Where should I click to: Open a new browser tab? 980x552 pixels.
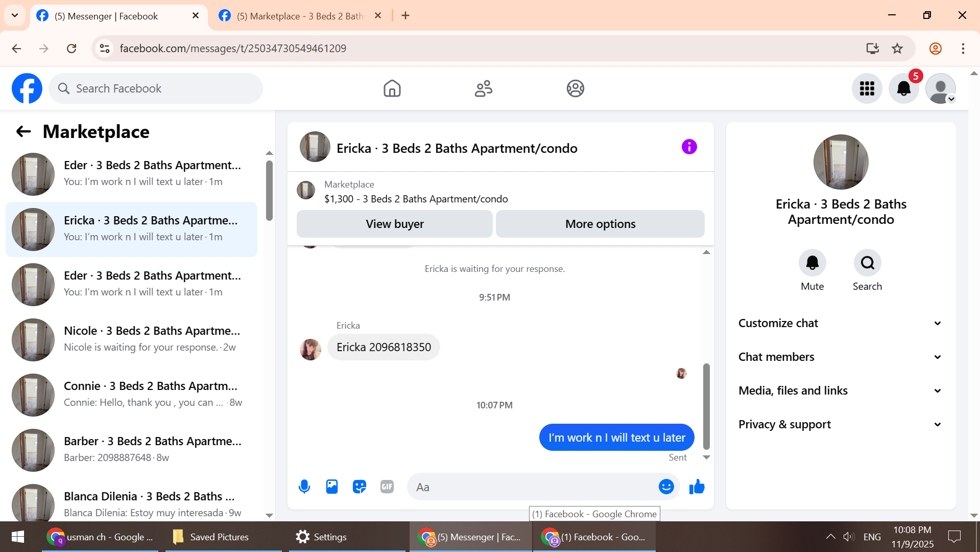(405, 16)
